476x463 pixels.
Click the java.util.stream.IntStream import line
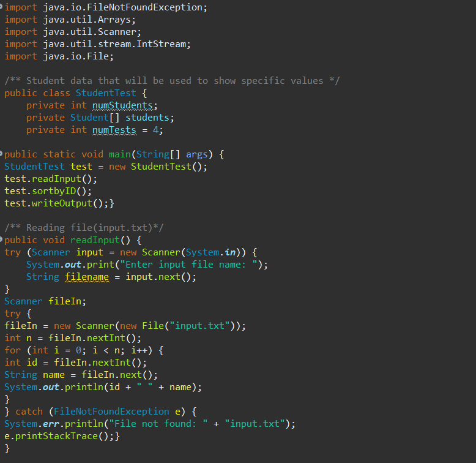click(98, 44)
